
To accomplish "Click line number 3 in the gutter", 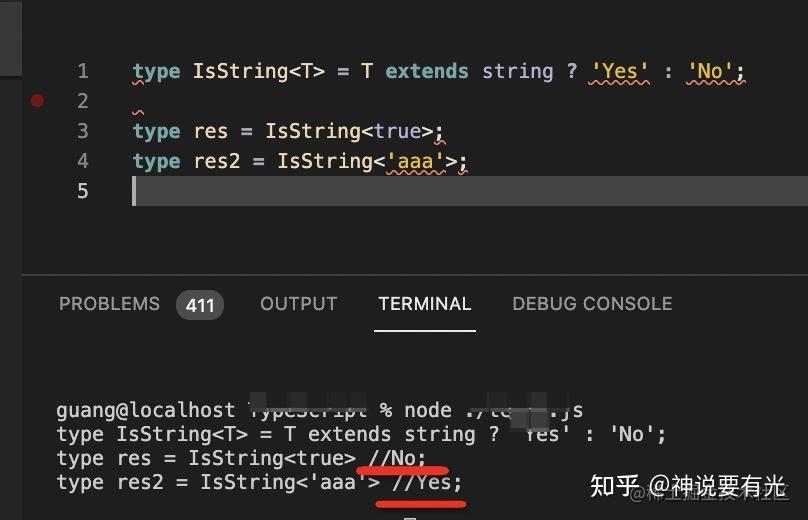I will click(83, 131).
